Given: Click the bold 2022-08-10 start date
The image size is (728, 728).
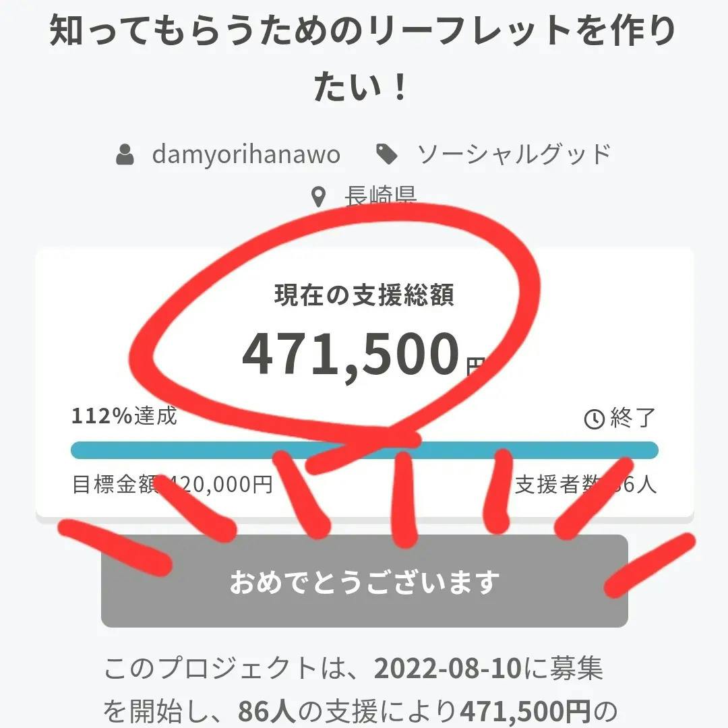Looking at the screenshot, I should point(448,669).
